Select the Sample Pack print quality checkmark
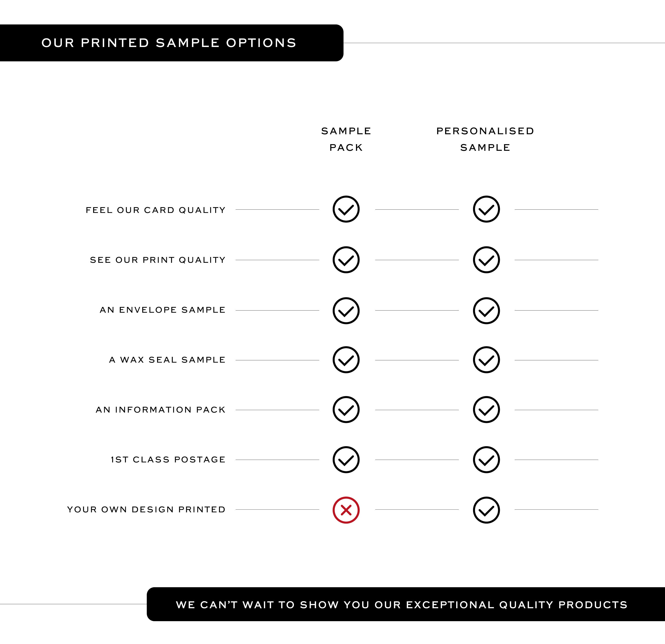The image size is (665, 644). point(346,260)
